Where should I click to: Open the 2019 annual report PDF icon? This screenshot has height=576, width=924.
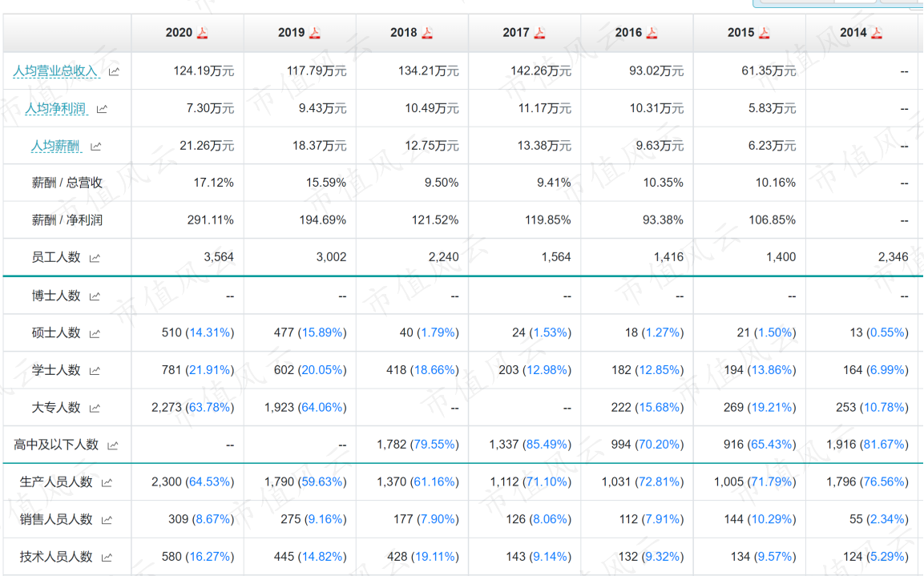click(315, 32)
